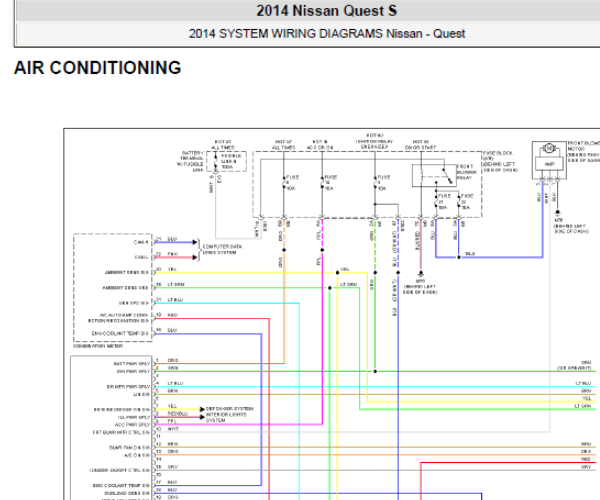Viewport: 600px width, 500px height.
Task: Select the "FRONT BLOWER RELAY" label
Action: coord(467,172)
